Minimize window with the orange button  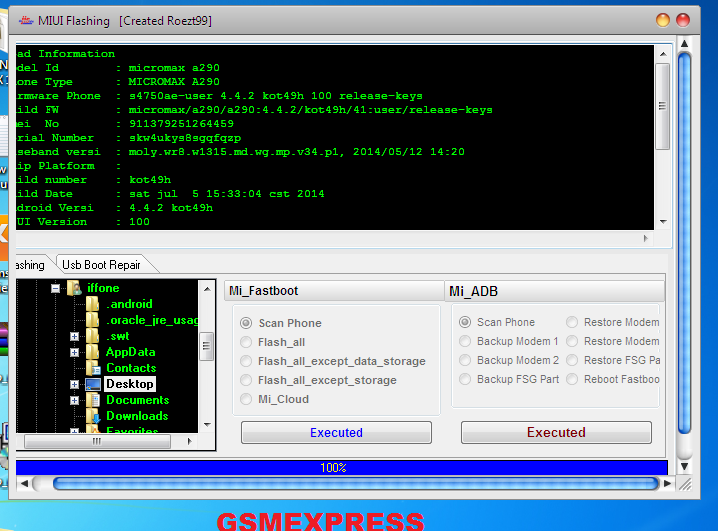click(x=663, y=20)
